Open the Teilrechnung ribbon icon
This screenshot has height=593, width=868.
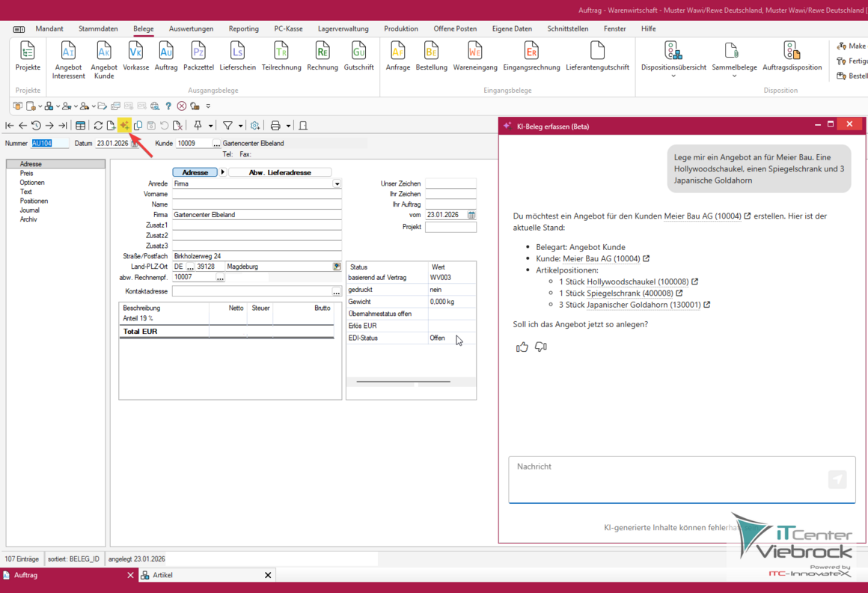pos(281,56)
